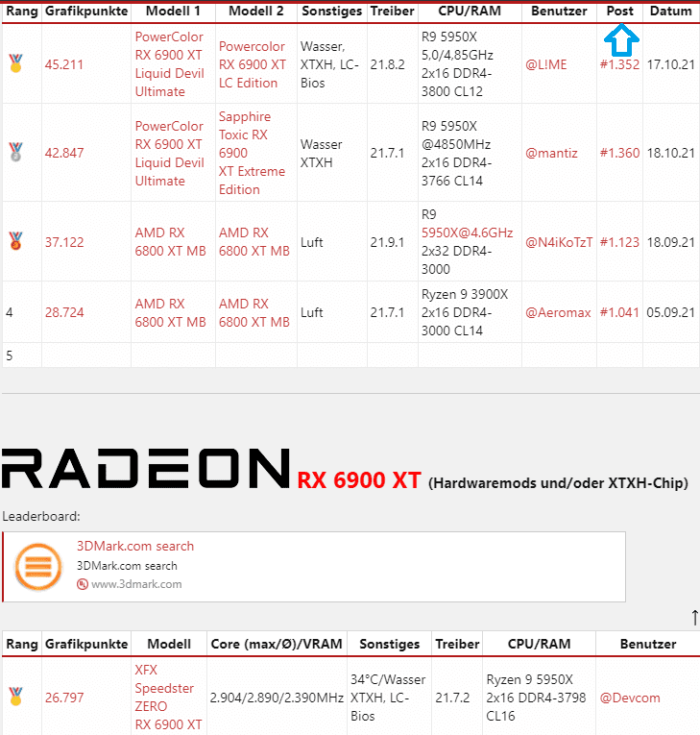Open user profile @Devcom
Screen dimensions: 700x735
(x=630, y=698)
